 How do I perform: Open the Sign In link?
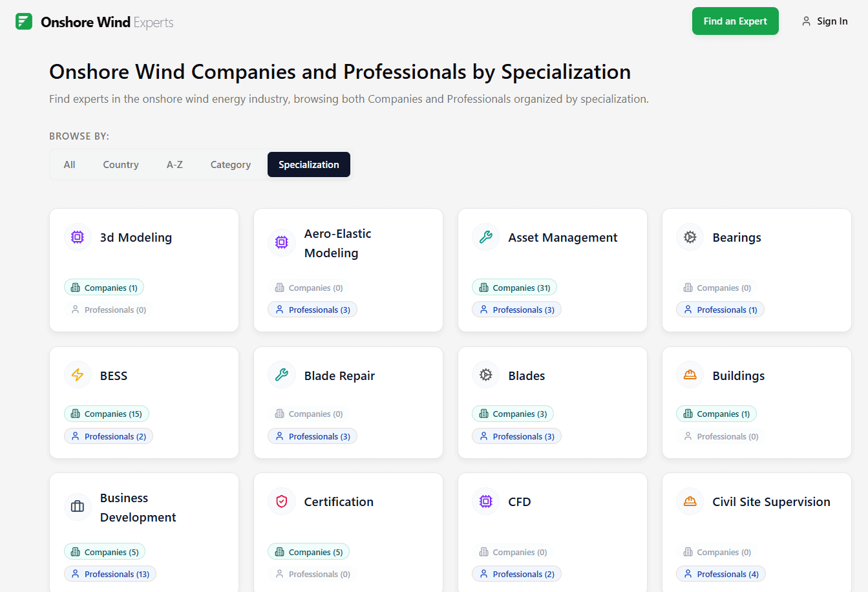(825, 21)
